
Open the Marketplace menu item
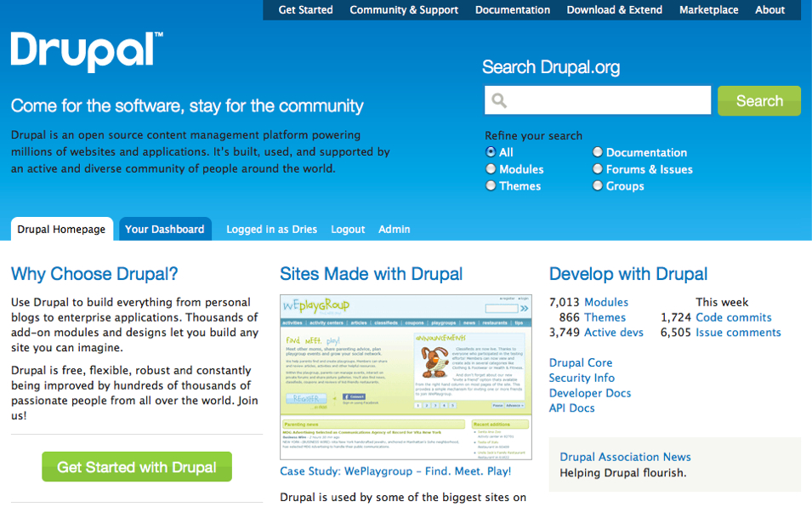click(708, 9)
